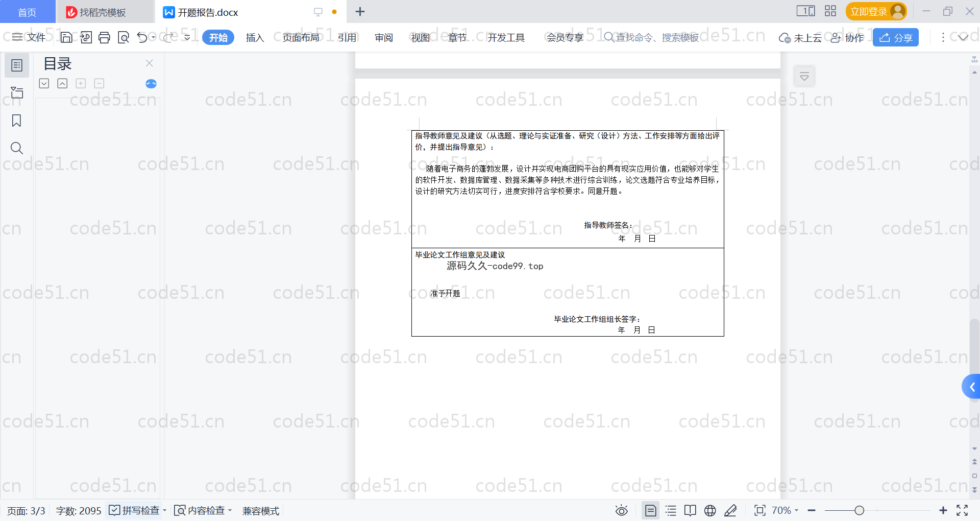Click the collapse-up level icon in 目录 panel
The width and height of the screenshot is (980, 521).
click(x=62, y=83)
